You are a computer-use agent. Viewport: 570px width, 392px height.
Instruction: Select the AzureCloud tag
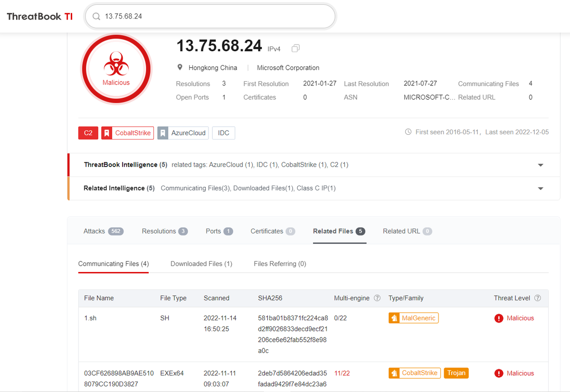pyautogui.click(x=183, y=133)
